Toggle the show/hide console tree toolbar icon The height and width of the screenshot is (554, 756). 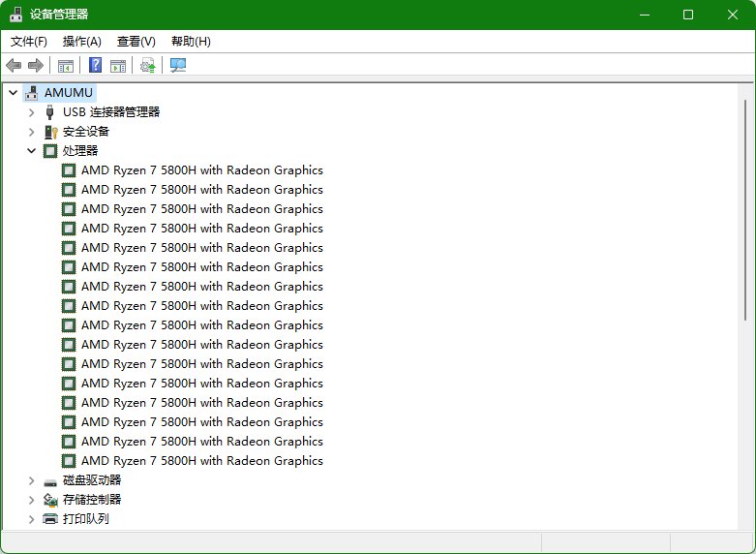66,66
